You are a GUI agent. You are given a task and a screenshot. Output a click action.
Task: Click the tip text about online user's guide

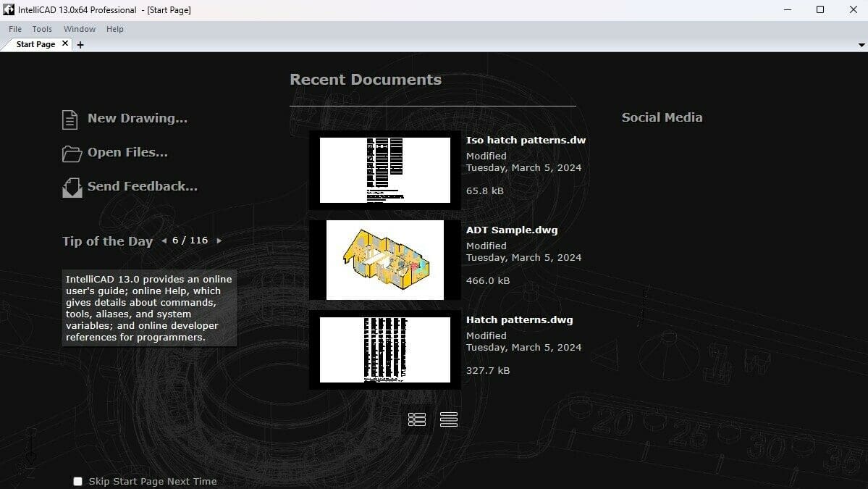149,309
